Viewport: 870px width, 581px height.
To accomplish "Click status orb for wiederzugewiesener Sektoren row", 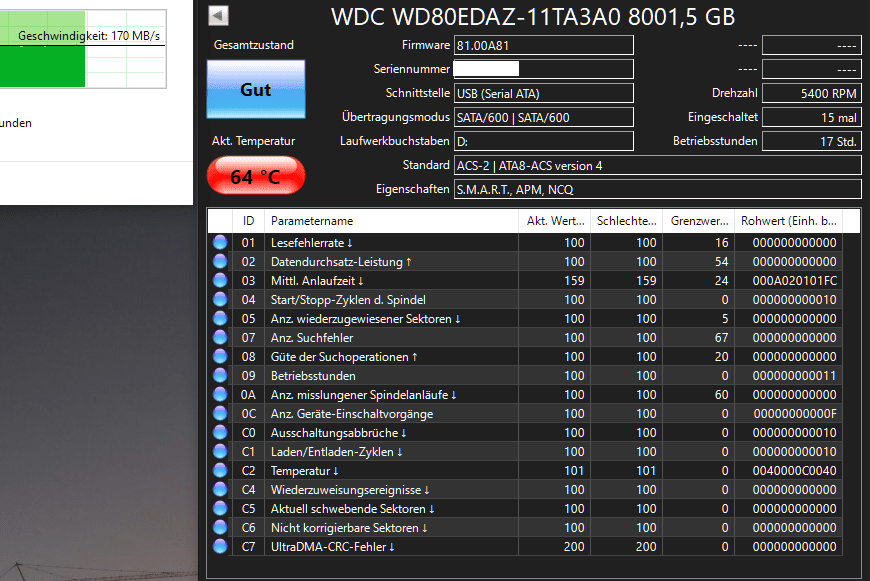I will [x=220, y=319].
